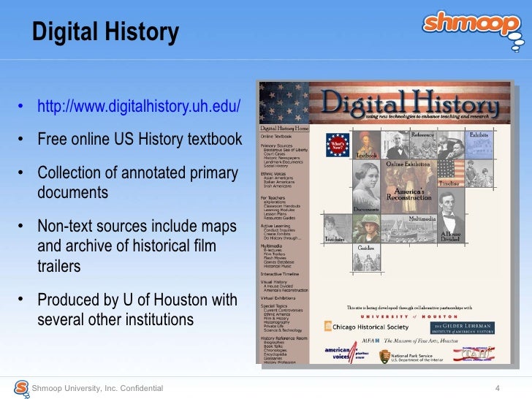The width and height of the screenshot is (532, 399).
Task: Click the Shmoop S icon in footer
Action: coord(22,388)
